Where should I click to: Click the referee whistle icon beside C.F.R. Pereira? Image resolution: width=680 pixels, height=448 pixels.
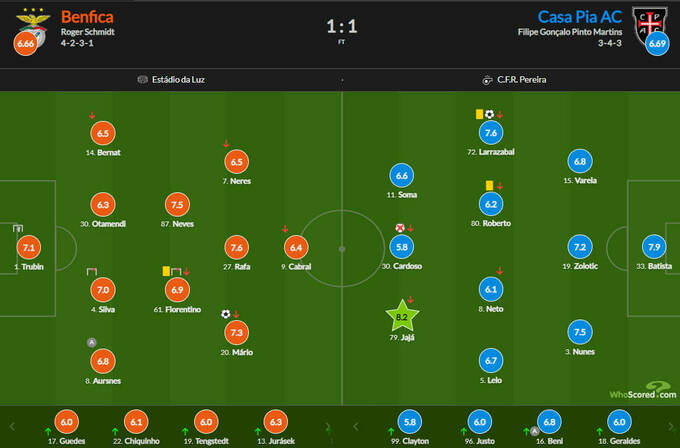click(x=487, y=79)
